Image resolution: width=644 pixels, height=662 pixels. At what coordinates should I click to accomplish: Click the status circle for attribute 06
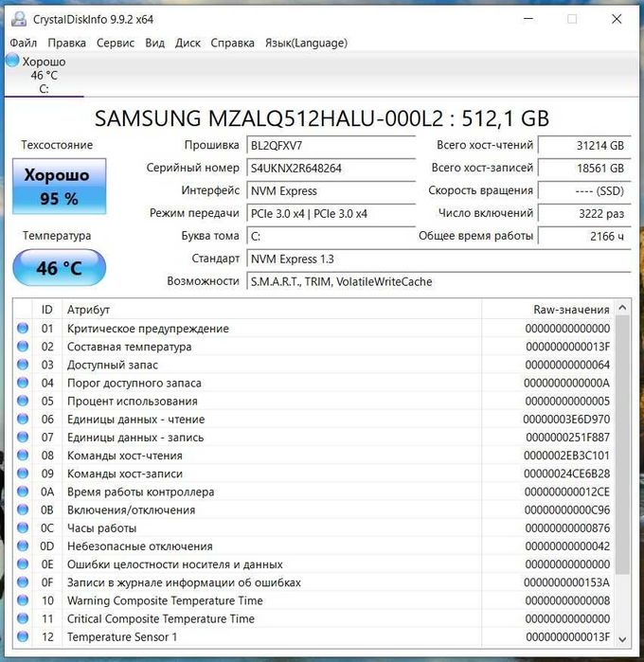click(23, 419)
